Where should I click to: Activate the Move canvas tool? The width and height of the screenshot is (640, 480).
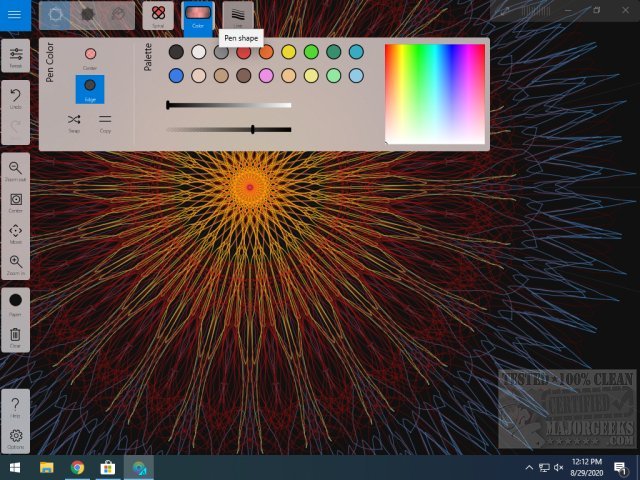16,233
